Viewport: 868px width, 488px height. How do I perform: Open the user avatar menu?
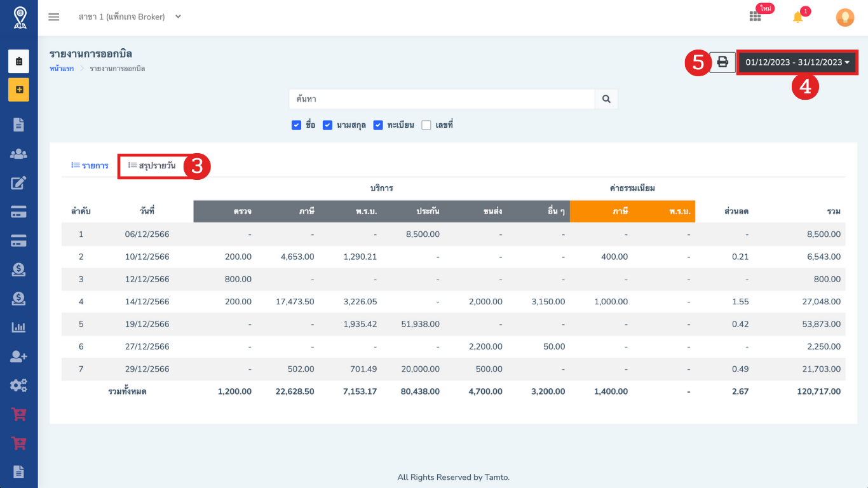844,17
